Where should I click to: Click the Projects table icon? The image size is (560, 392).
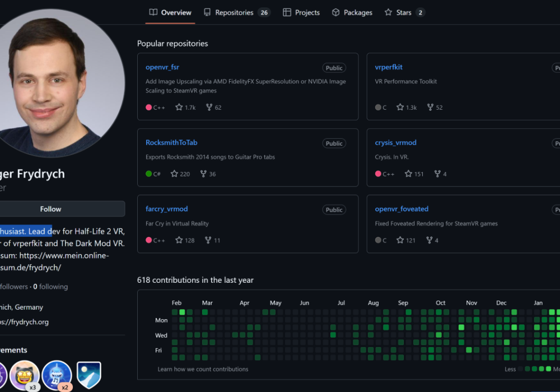pyautogui.click(x=287, y=12)
